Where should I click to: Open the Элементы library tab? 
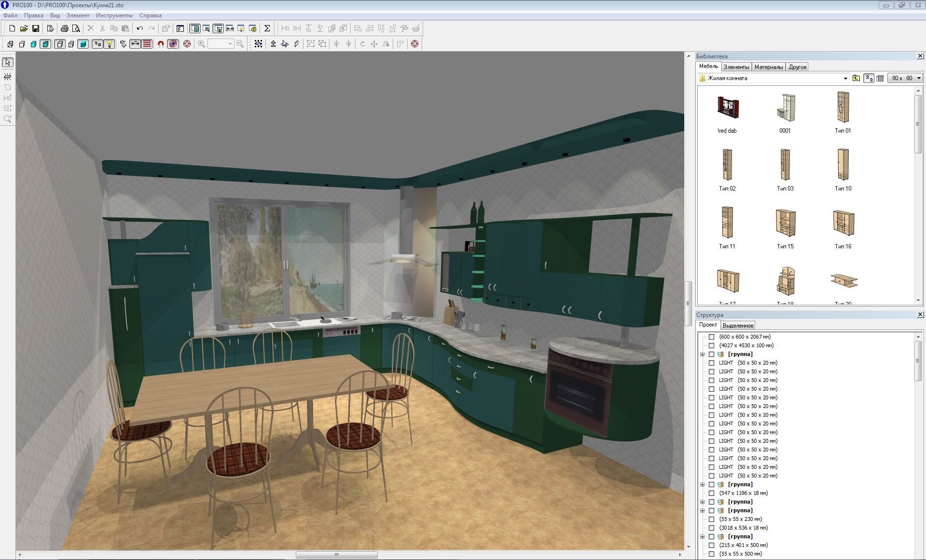pos(736,67)
